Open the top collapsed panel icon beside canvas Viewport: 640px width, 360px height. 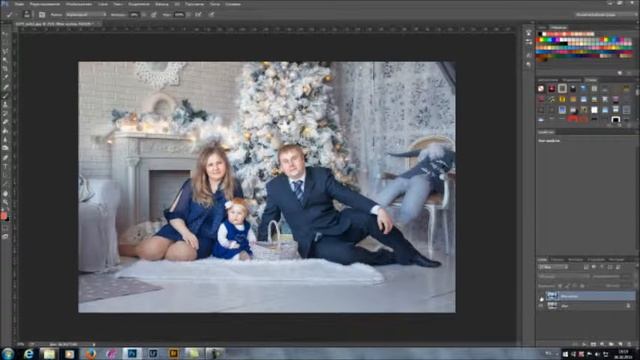tap(529, 33)
